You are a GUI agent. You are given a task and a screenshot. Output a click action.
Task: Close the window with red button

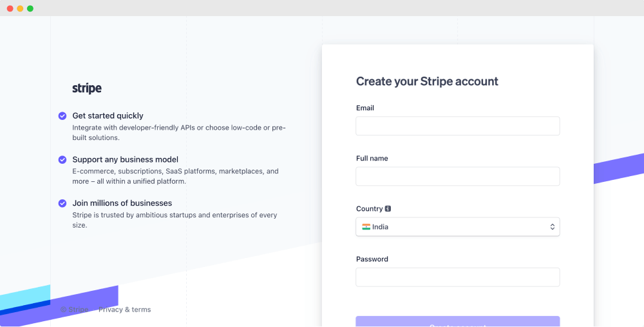click(x=10, y=8)
